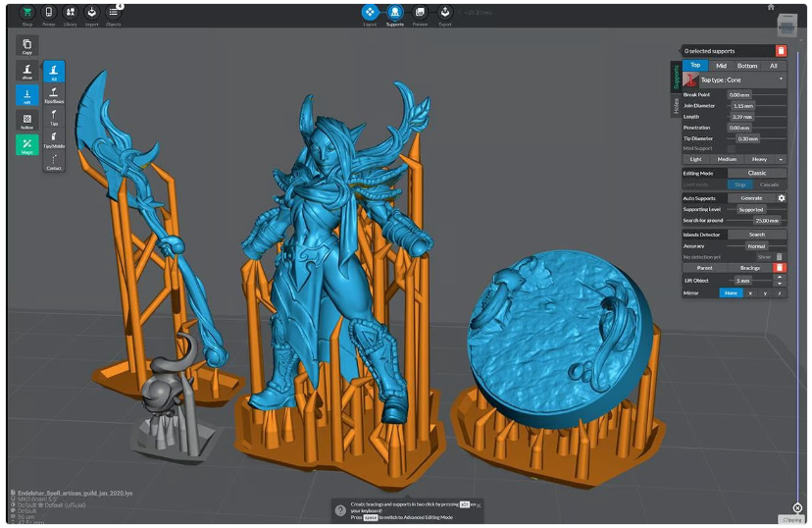Open the vertical Supports side tab
Image resolution: width=812 pixels, height=528 pixels.
click(x=676, y=78)
